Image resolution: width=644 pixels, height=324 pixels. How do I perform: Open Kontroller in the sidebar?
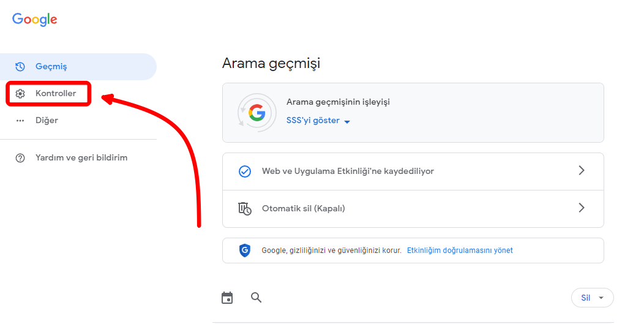pos(55,94)
